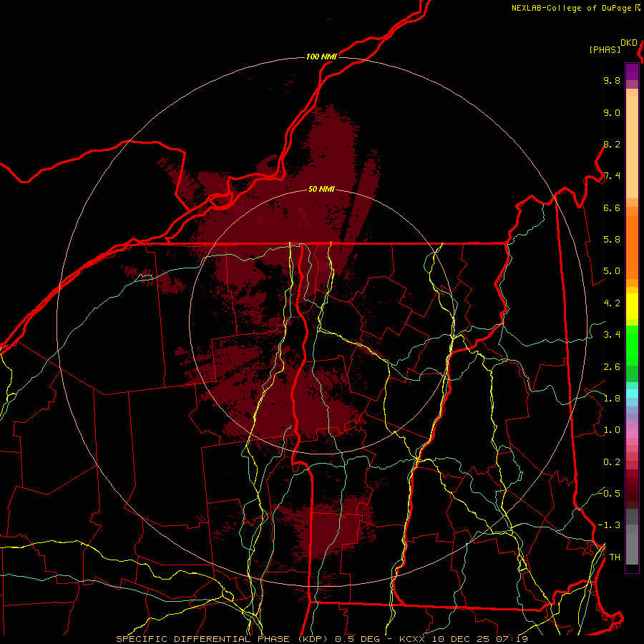Click the 5.0 value on legend
The image size is (644, 644).
[612, 271]
